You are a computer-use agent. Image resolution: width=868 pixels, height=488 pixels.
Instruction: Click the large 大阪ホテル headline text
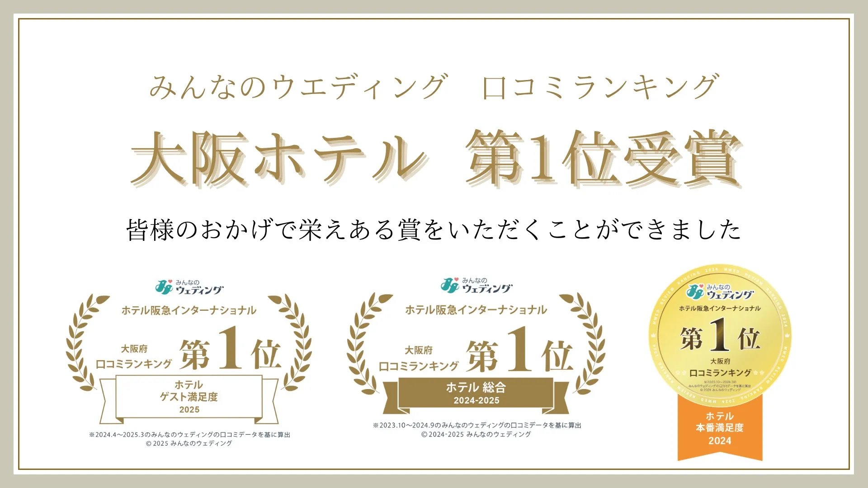pos(278,159)
